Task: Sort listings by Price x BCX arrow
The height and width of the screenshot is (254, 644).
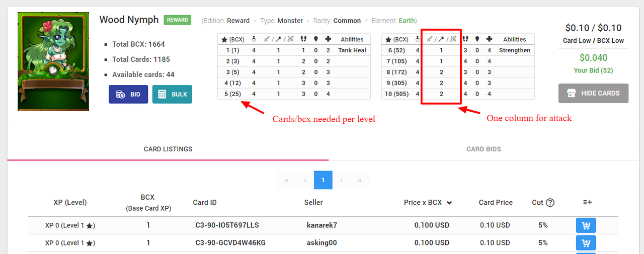Action: [x=449, y=203]
